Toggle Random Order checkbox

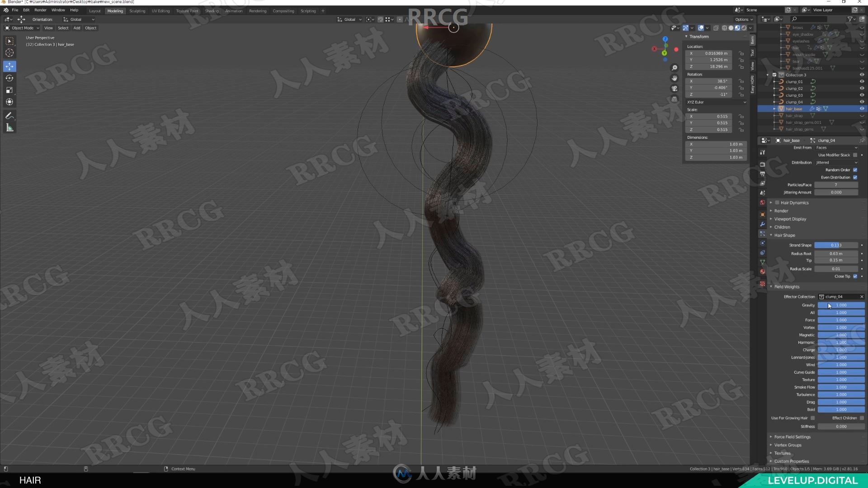pos(856,170)
